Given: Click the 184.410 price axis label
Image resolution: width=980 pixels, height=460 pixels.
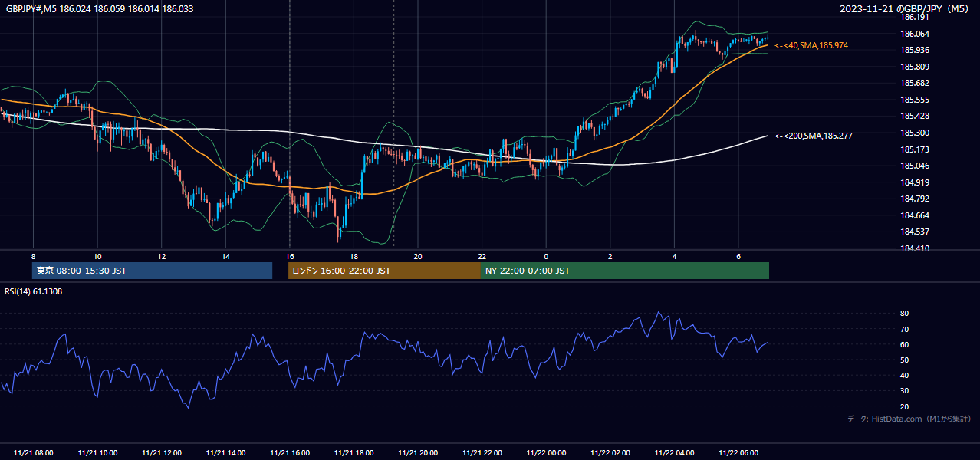Looking at the screenshot, I should 914,248.
